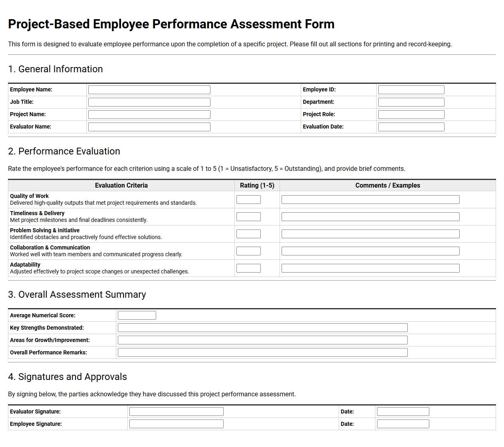This screenshot has height=447, width=504.
Task: Click the 'Employee ID:' label
Action: pyautogui.click(x=319, y=89)
